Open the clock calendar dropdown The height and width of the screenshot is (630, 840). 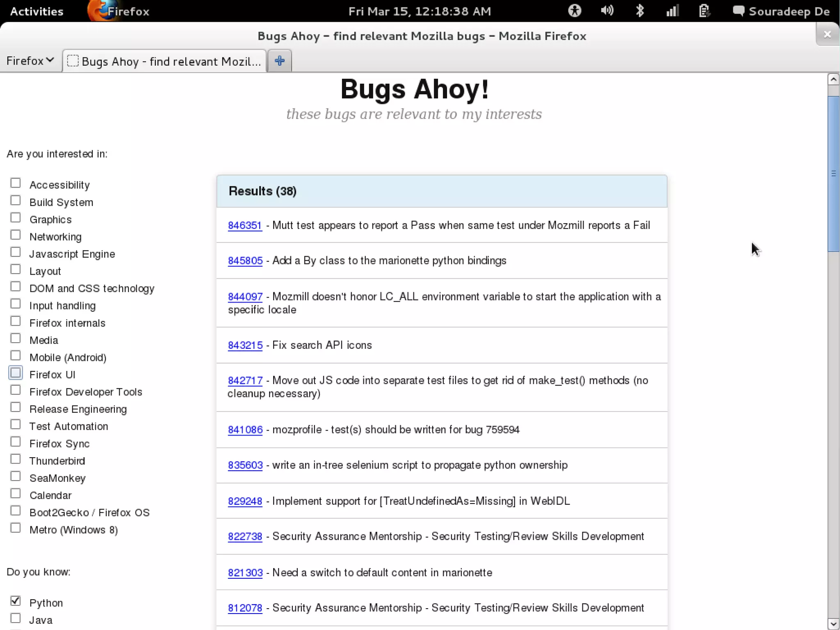(419, 11)
